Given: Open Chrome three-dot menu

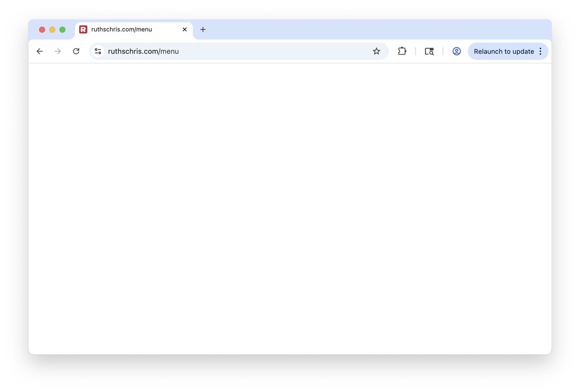Looking at the screenshot, I should click(540, 51).
